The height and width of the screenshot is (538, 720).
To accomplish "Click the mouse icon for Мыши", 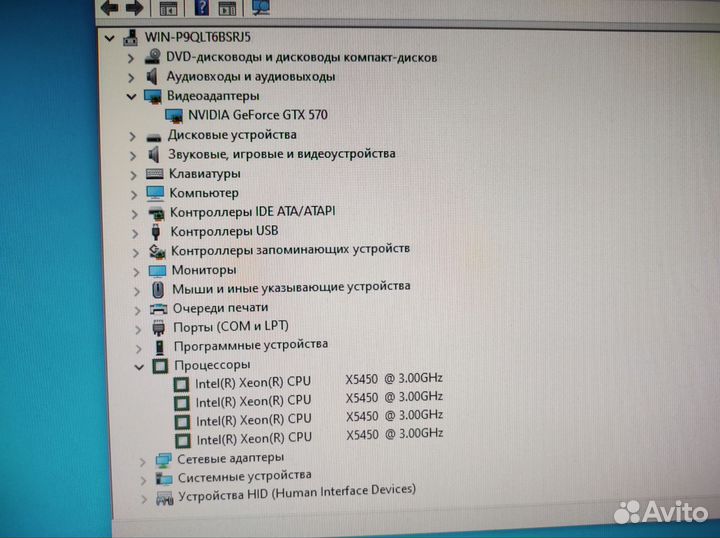I will (158, 290).
